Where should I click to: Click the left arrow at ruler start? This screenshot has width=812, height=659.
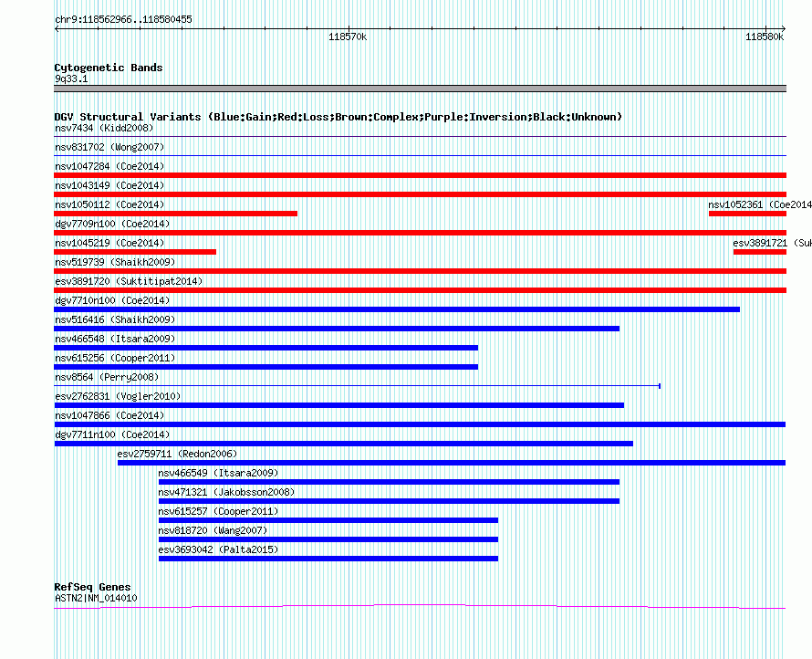tap(57, 29)
